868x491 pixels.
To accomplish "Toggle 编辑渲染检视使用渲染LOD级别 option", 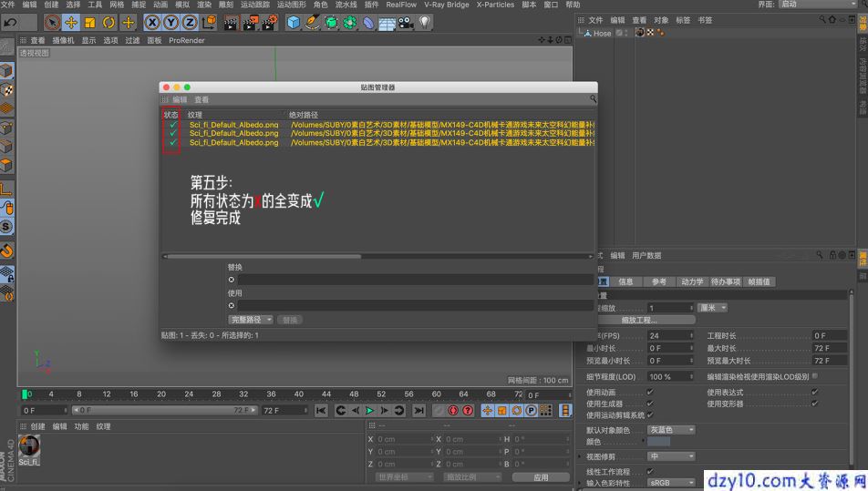I will pos(815,376).
